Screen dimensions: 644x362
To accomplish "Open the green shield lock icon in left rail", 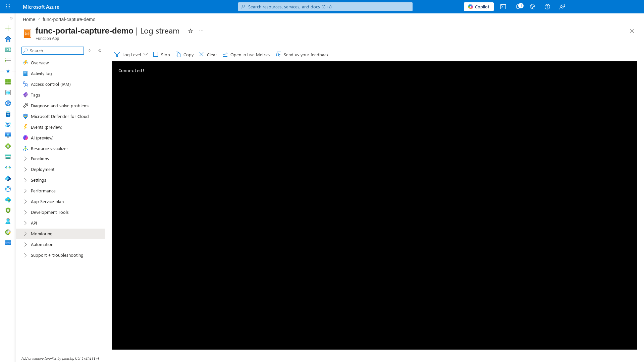I will pyautogui.click(x=8, y=210).
